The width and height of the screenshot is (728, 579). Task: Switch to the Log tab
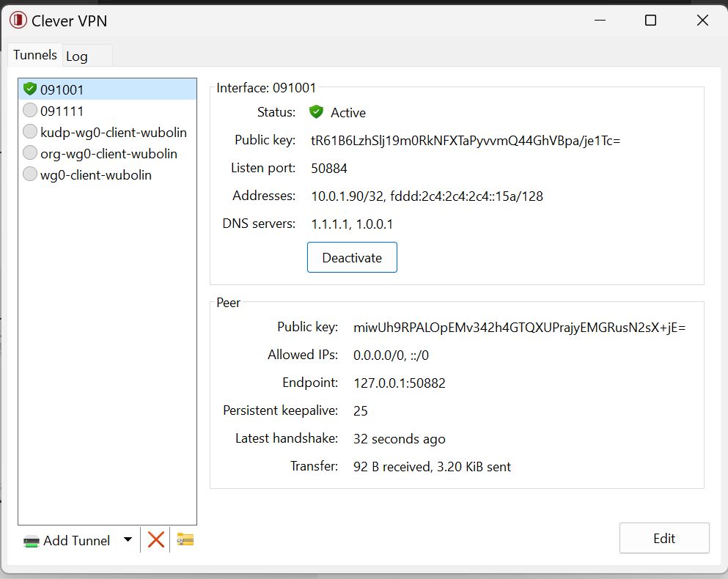[x=77, y=56]
